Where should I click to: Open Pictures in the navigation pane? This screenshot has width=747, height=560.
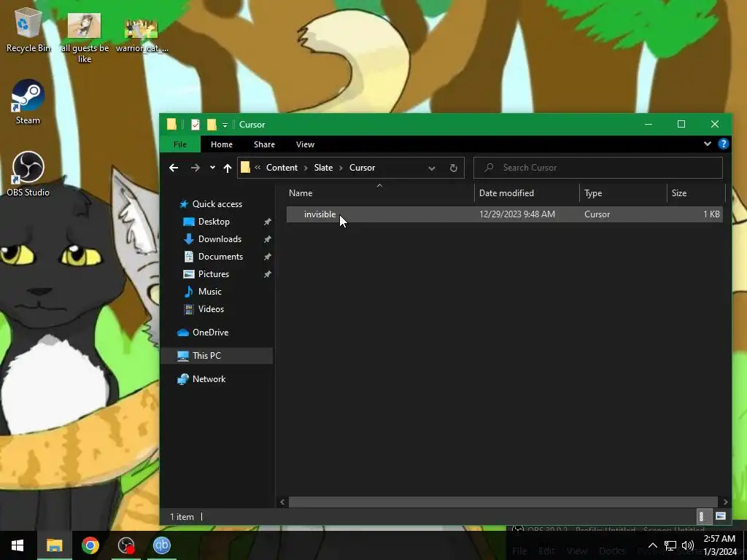214,274
